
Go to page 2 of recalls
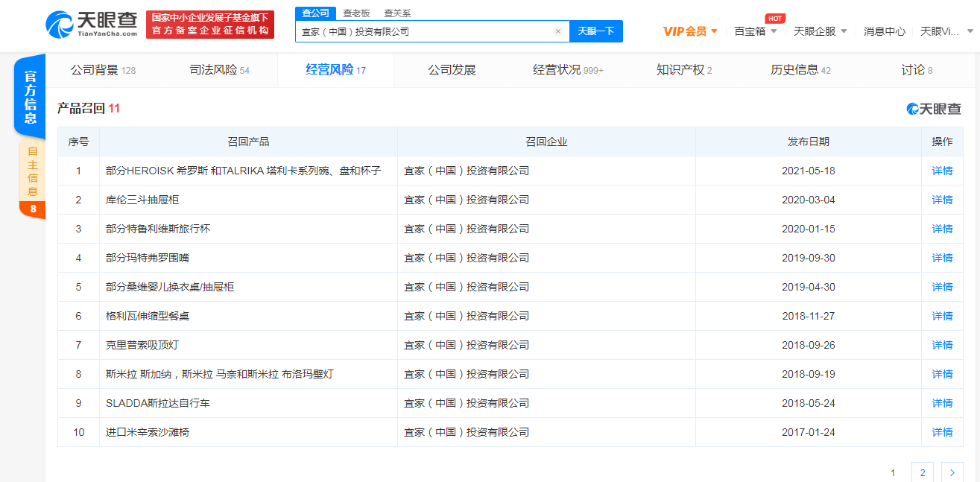[922, 472]
